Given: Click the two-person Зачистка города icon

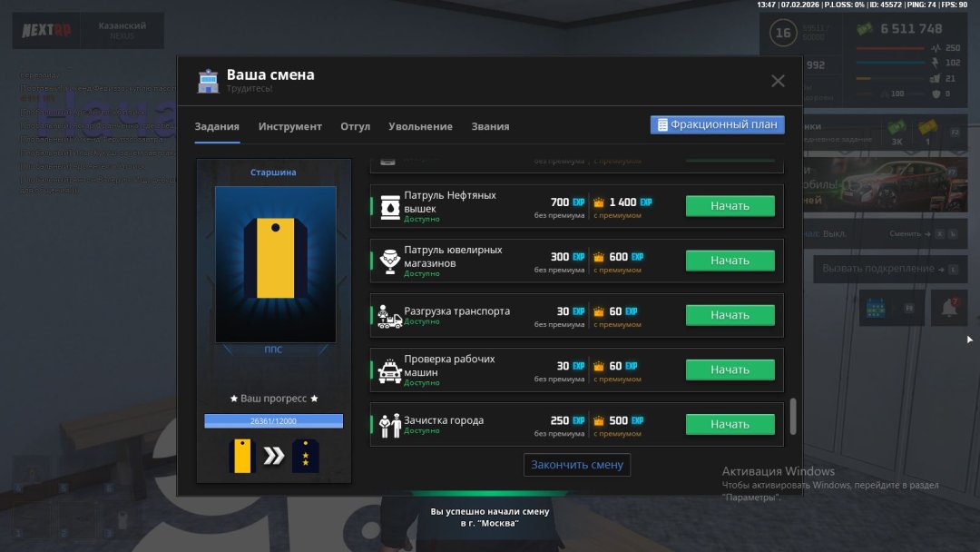Looking at the screenshot, I should [389, 424].
